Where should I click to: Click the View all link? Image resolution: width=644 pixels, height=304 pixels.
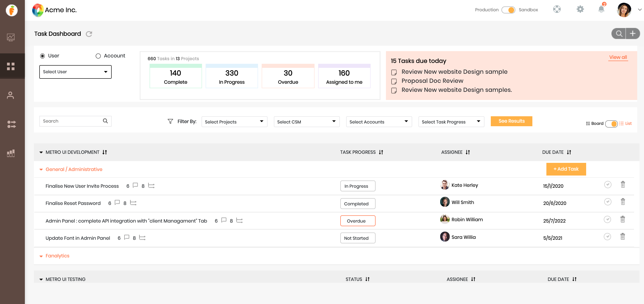click(618, 57)
